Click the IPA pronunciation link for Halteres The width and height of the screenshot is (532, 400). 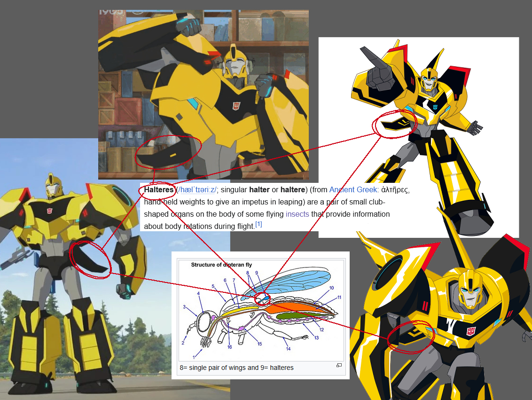pyautogui.click(x=197, y=190)
